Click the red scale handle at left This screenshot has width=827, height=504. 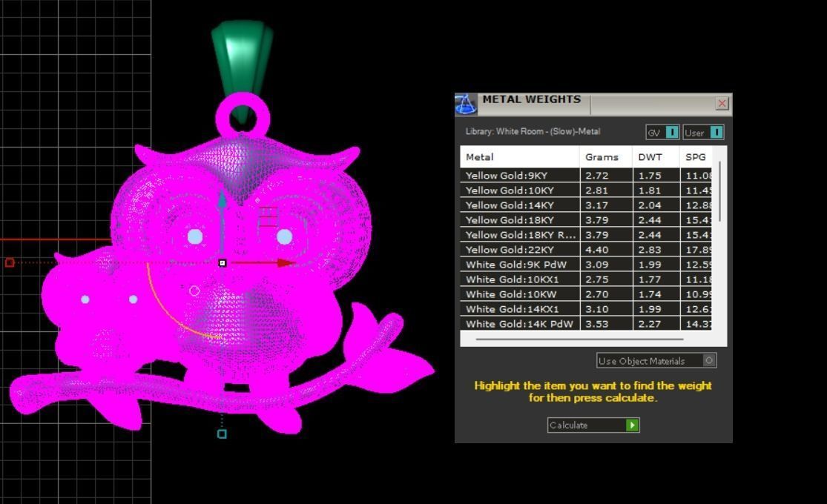click(10, 262)
